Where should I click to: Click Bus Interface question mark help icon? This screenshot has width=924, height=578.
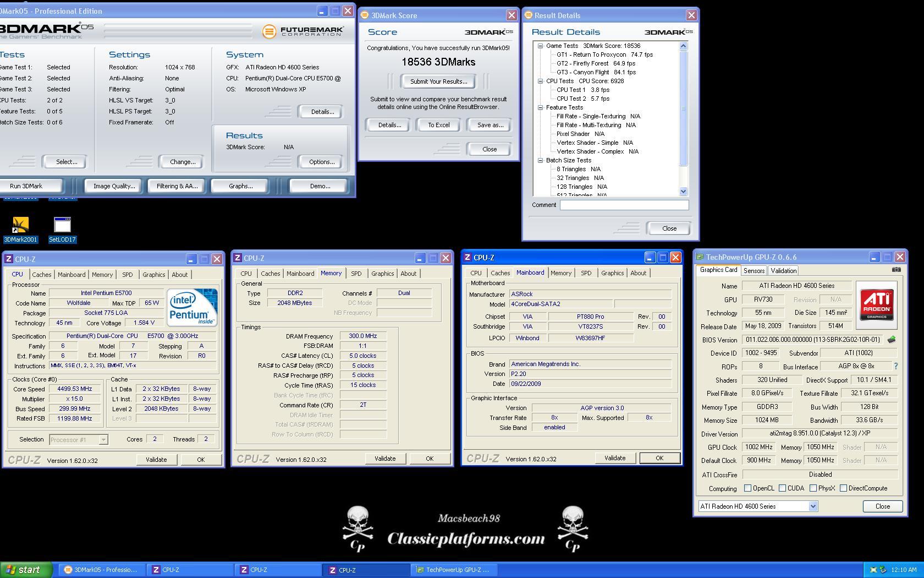click(x=895, y=366)
